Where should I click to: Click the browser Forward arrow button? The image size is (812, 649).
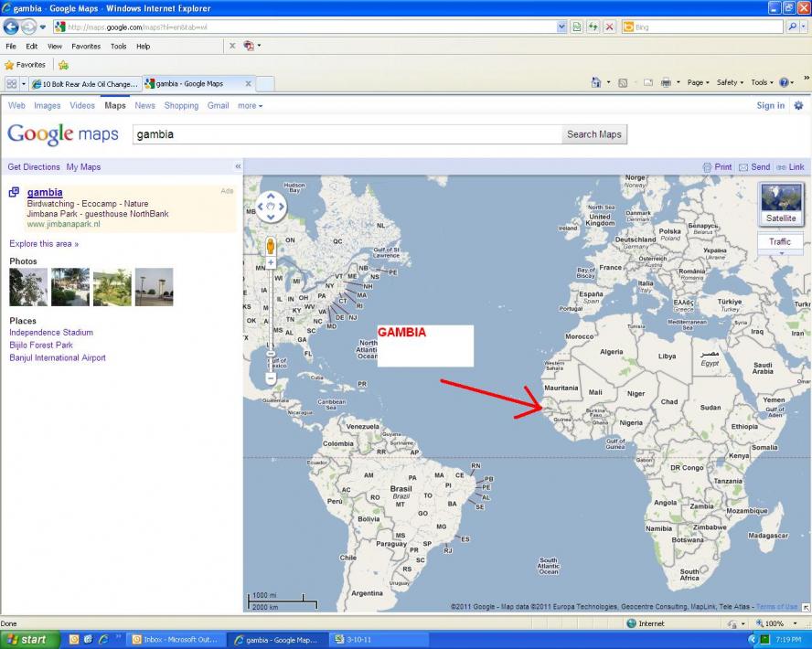point(28,27)
